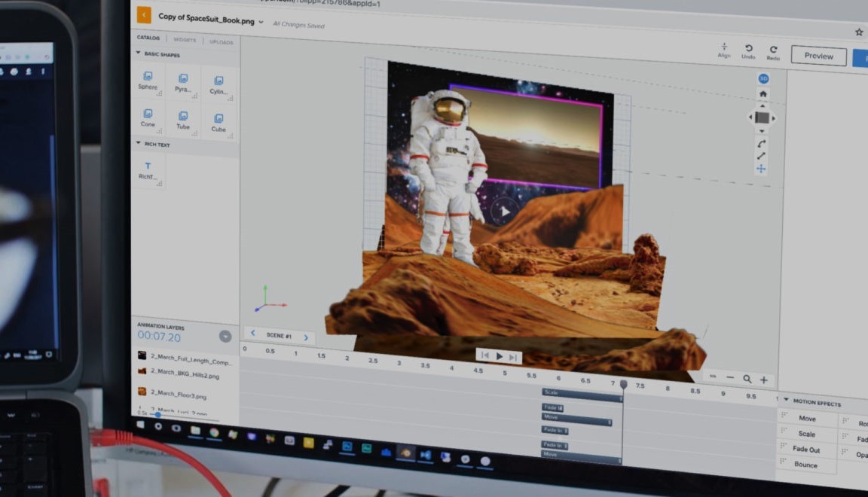Add a Sphere shape from catalog
The image size is (868, 497).
pyautogui.click(x=148, y=81)
